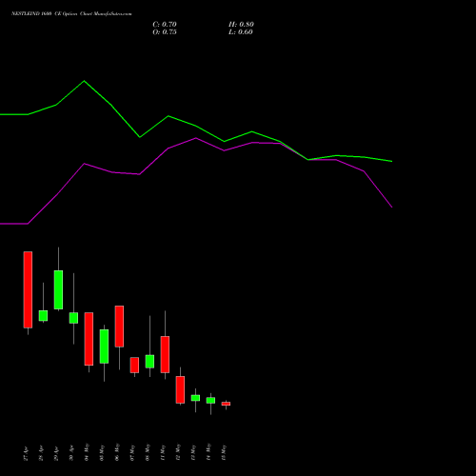Viewport: 476px width, 476px height.
Task: Click the green 08 May candlestick
Action: click(149, 362)
